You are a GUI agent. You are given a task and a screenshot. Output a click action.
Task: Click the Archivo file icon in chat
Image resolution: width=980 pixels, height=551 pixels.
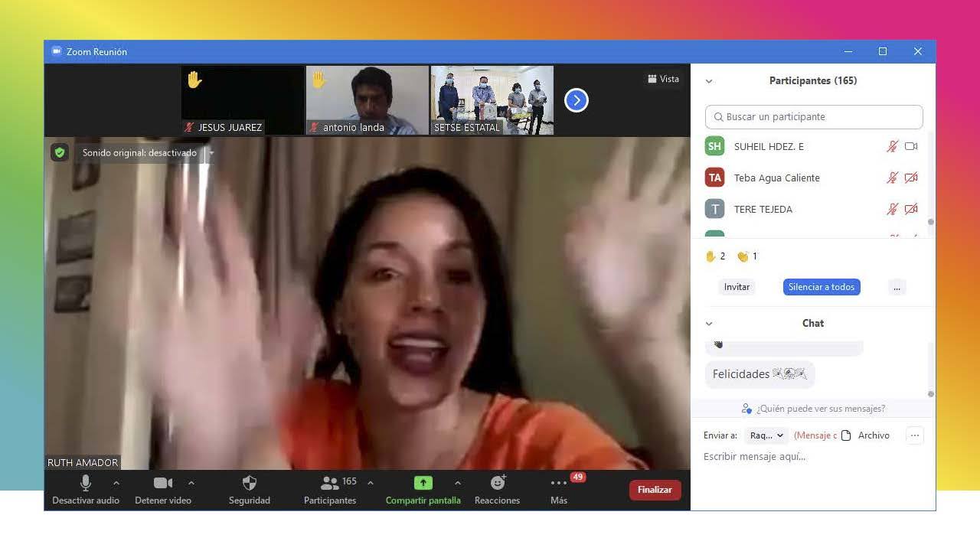(x=846, y=435)
